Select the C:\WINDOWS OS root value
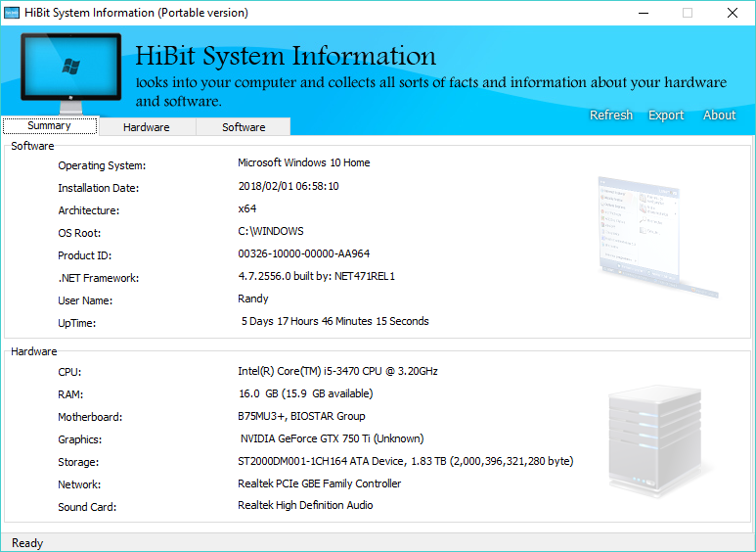Screen dimensions: 756x552 (271, 231)
